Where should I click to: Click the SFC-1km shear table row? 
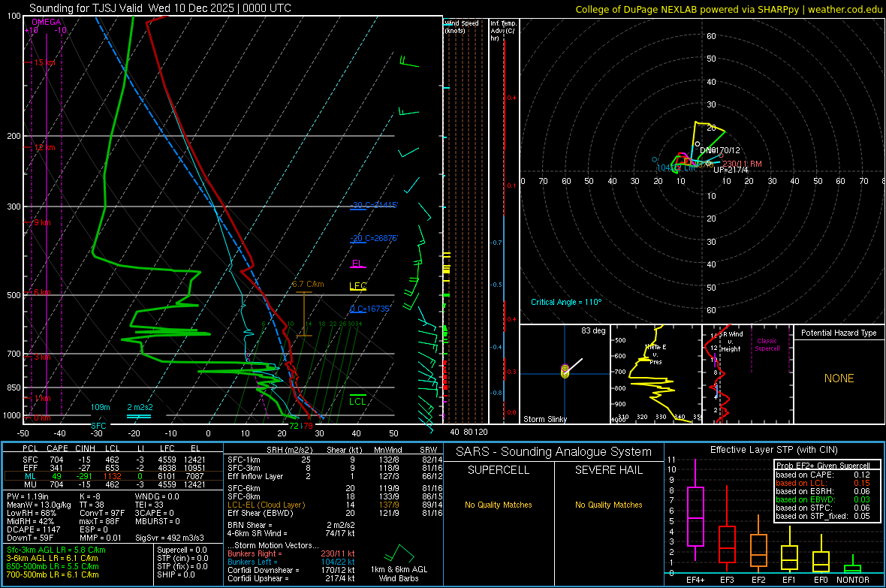[x=335, y=460]
